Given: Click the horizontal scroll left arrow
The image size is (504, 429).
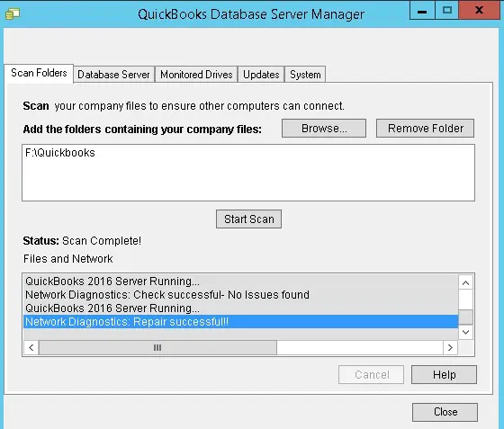Looking at the screenshot, I should pyautogui.click(x=31, y=347).
